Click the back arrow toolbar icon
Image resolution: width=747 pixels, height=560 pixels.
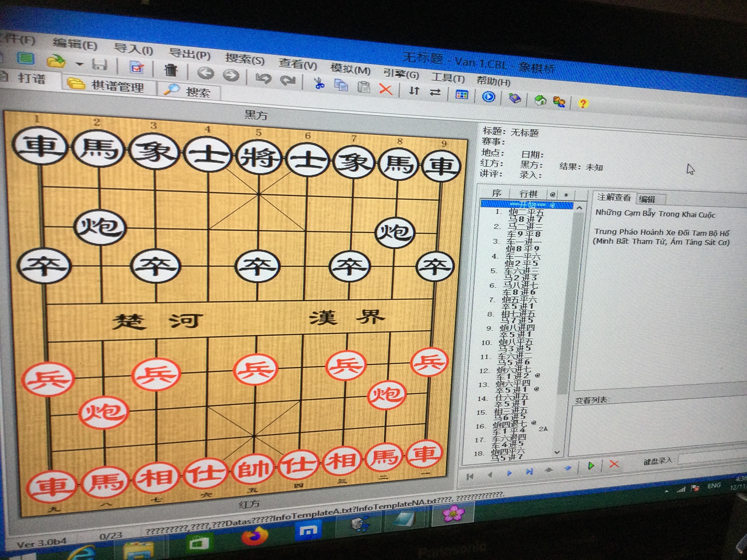tap(206, 73)
